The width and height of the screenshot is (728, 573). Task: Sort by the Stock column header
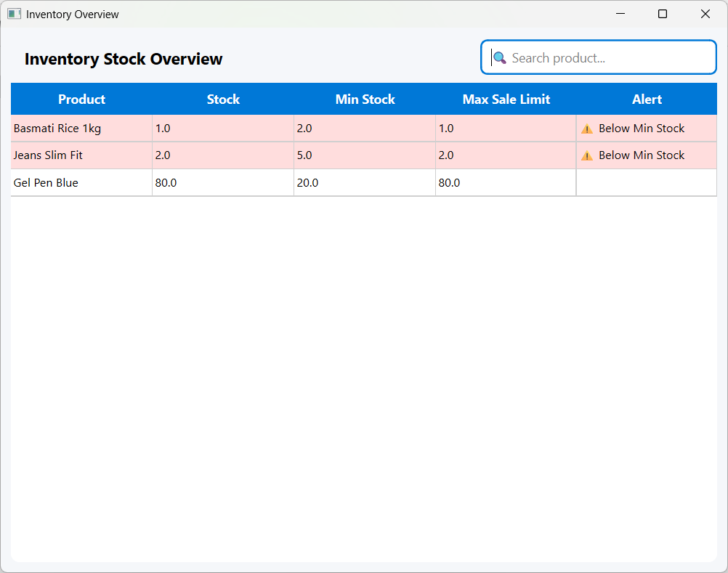point(223,99)
